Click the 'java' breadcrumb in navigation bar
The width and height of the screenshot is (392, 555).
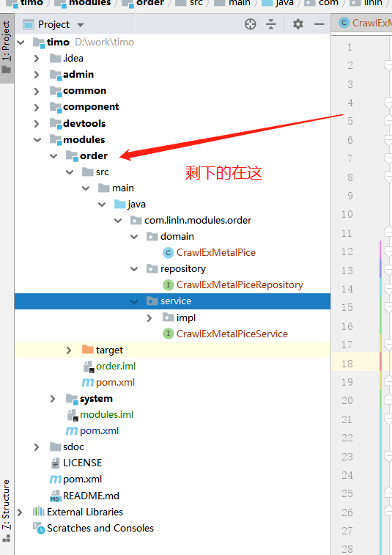(284, 3)
